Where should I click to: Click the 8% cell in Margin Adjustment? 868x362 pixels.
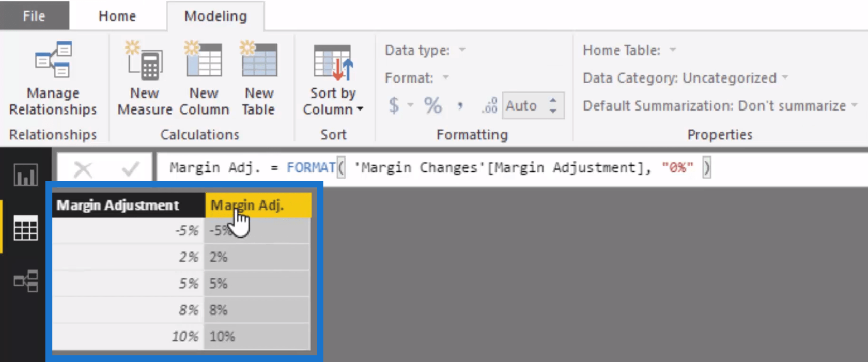point(128,310)
